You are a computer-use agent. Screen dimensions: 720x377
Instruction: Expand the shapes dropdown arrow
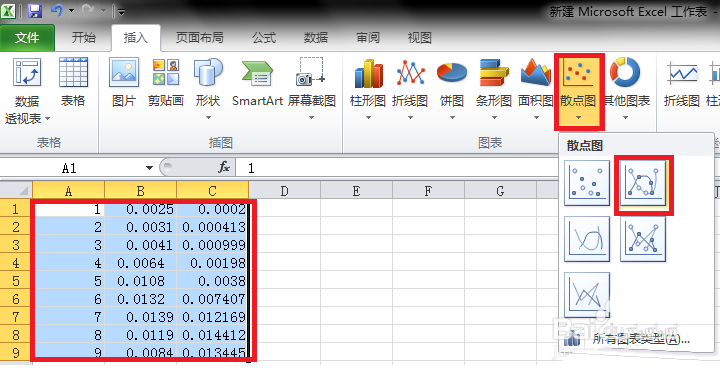tap(208, 118)
